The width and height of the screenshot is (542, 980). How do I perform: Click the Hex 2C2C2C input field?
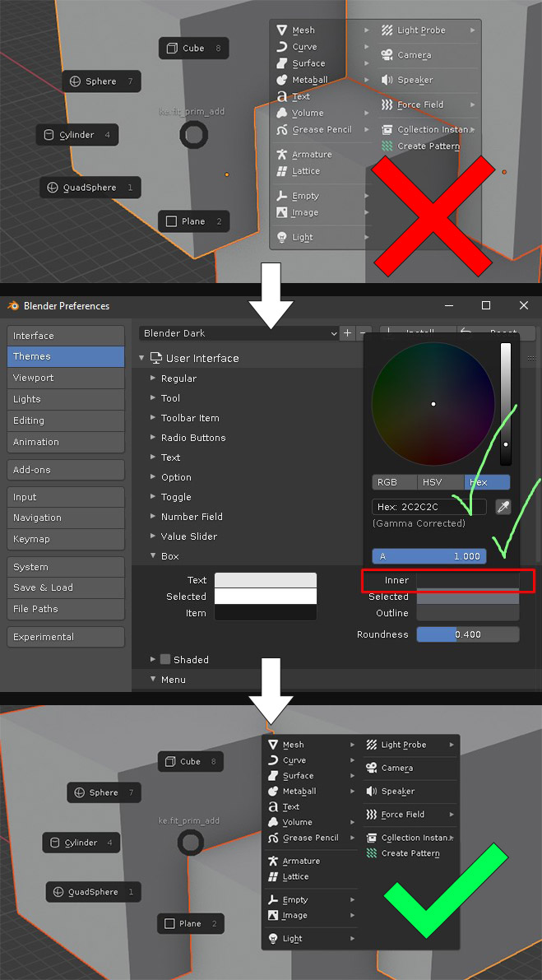tap(429, 507)
